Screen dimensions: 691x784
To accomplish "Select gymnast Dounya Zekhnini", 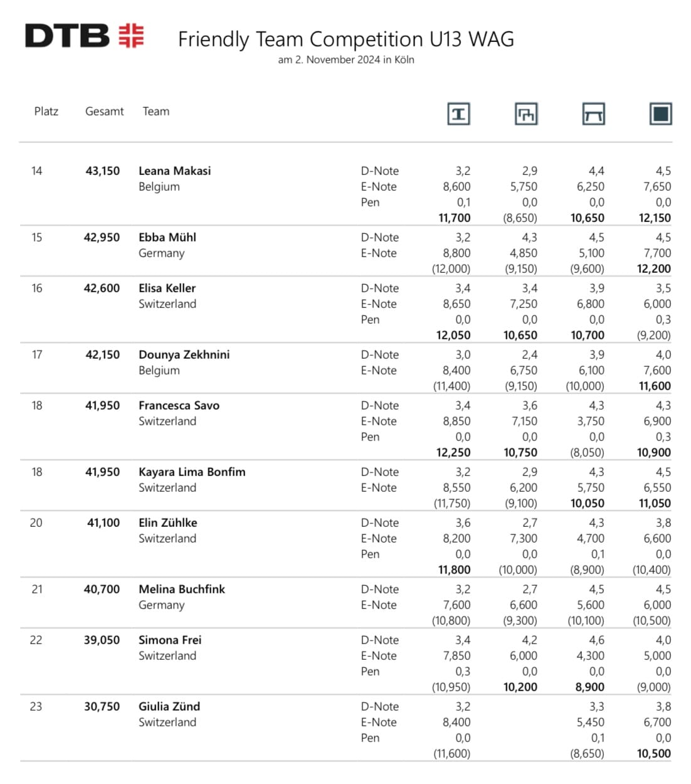I will [x=184, y=354].
